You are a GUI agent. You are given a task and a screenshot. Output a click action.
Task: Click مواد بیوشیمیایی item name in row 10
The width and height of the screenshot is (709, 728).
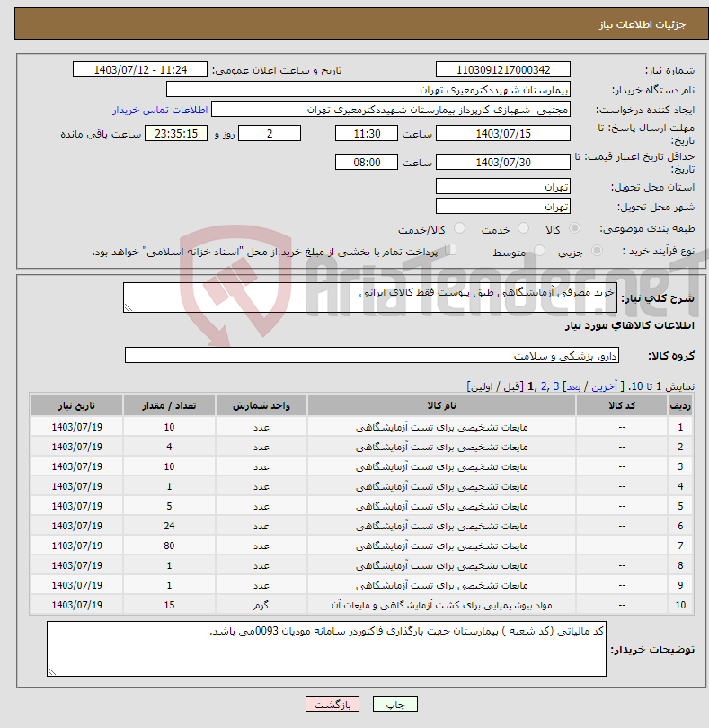441,605
